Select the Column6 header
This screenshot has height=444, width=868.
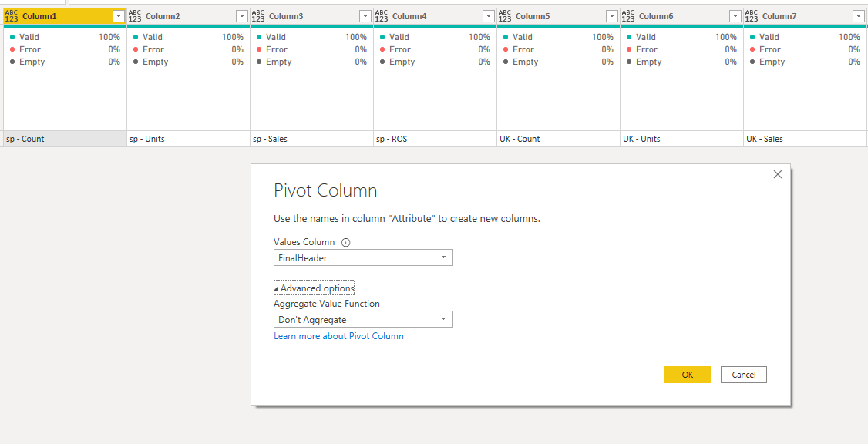pos(682,17)
